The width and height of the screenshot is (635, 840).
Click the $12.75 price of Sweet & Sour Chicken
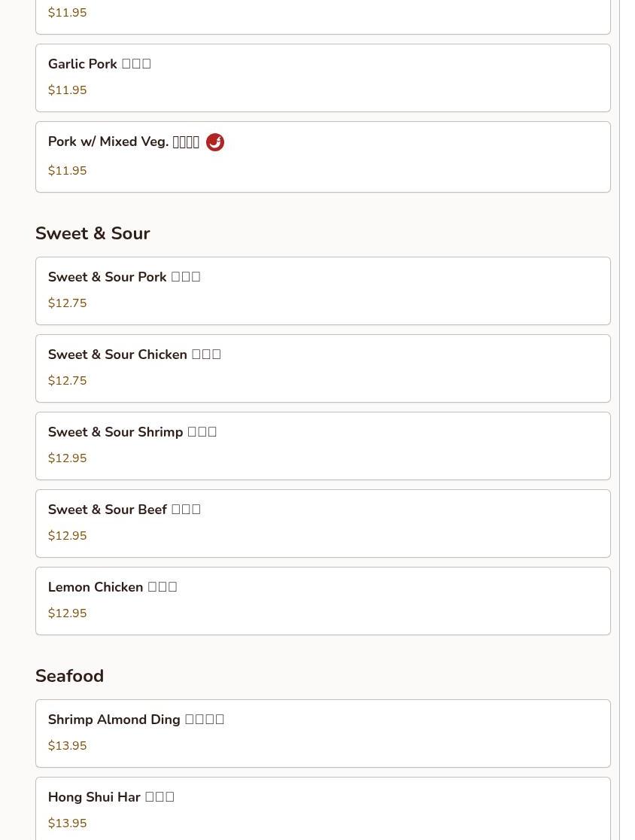[x=68, y=381]
